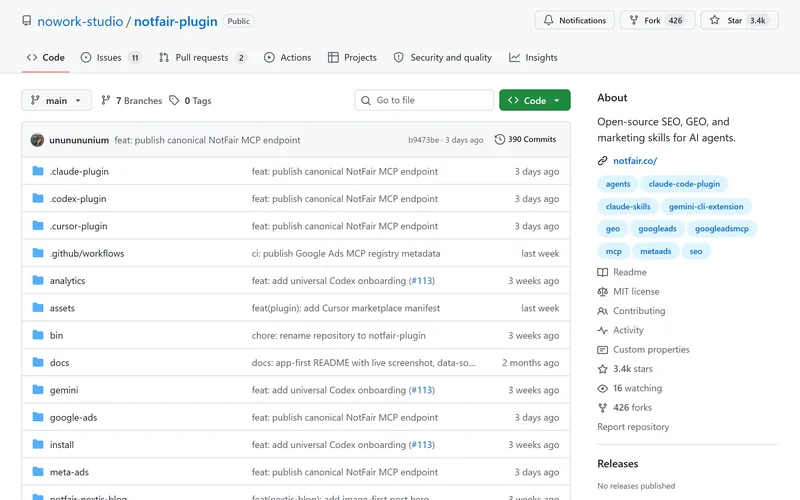Open 'ci: publish Google Ads MCP registry metadata' commit
Image resolution: width=800 pixels, height=500 pixels.
346,254
